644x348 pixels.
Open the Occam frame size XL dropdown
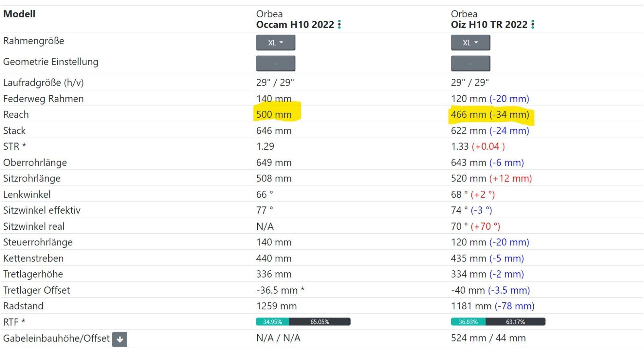pyautogui.click(x=275, y=43)
